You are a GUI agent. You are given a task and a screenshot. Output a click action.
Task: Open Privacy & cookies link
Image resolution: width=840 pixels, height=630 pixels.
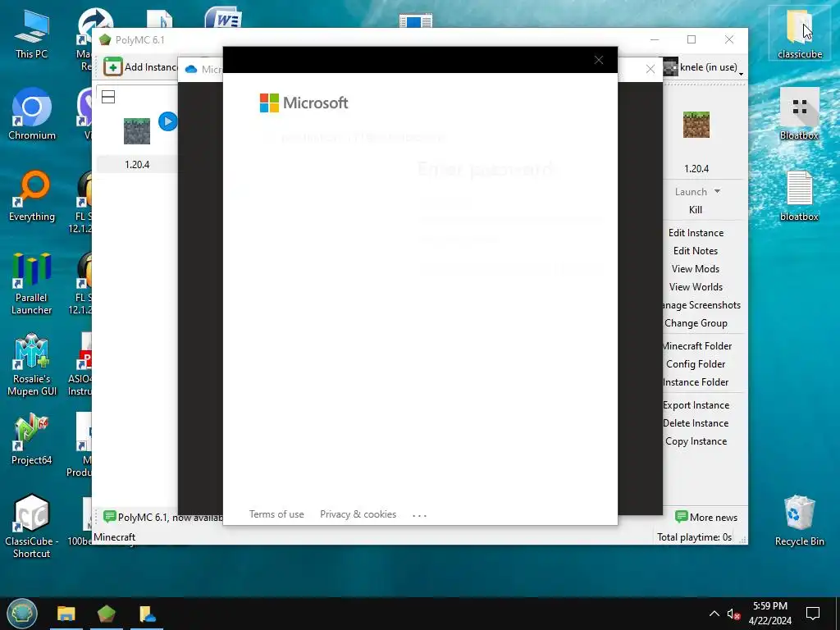358,514
